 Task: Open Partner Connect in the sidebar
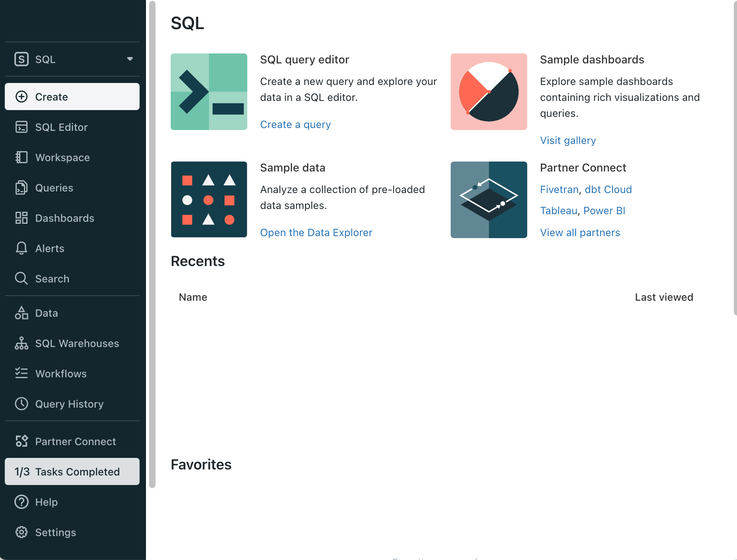(75, 441)
